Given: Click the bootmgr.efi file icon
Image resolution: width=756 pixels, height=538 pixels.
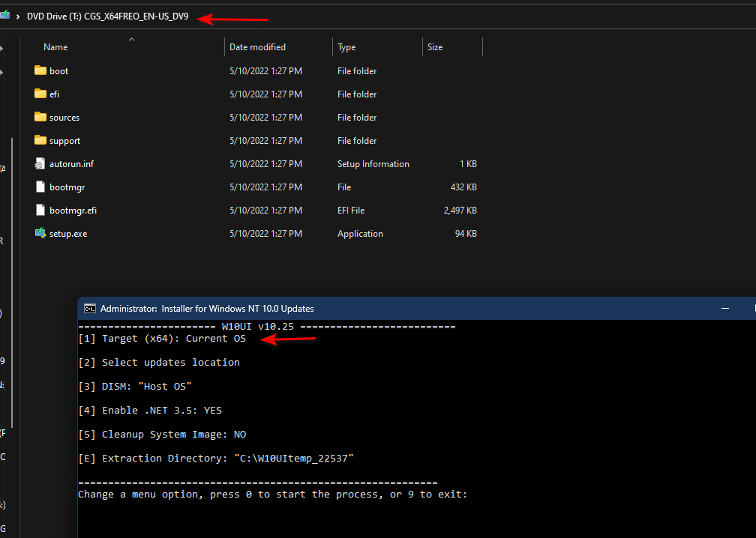Looking at the screenshot, I should pos(40,210).
